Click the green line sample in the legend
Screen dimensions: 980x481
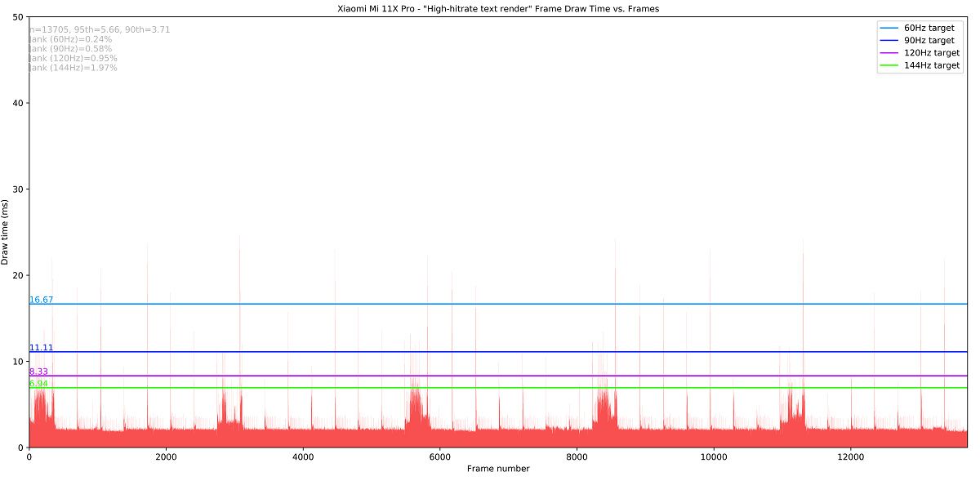889,66
